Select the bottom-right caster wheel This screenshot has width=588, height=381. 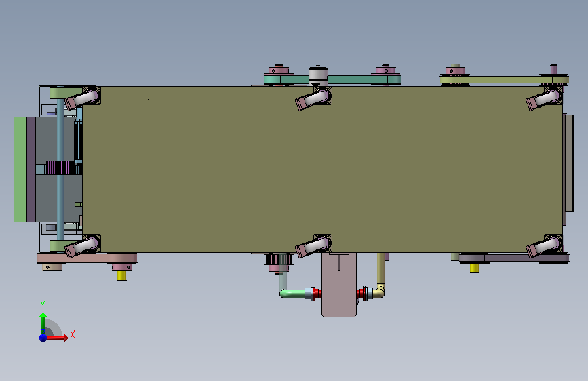point(543,246)
